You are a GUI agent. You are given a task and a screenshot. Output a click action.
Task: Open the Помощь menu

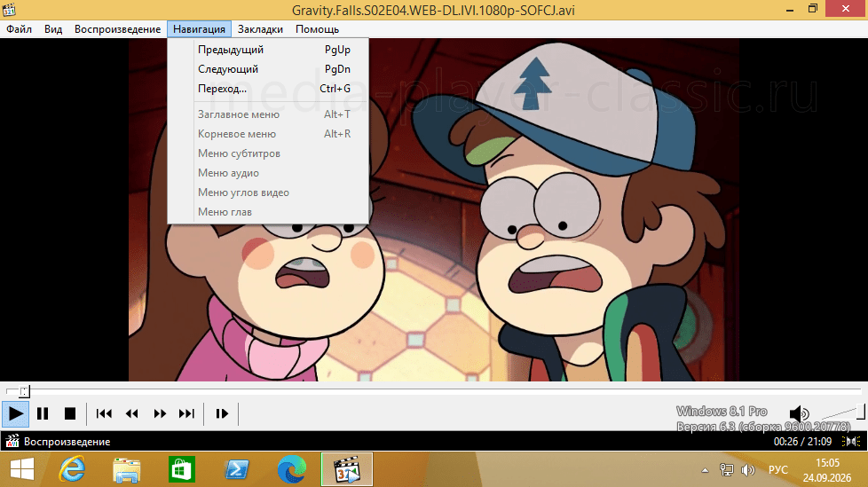pos(317,29)
